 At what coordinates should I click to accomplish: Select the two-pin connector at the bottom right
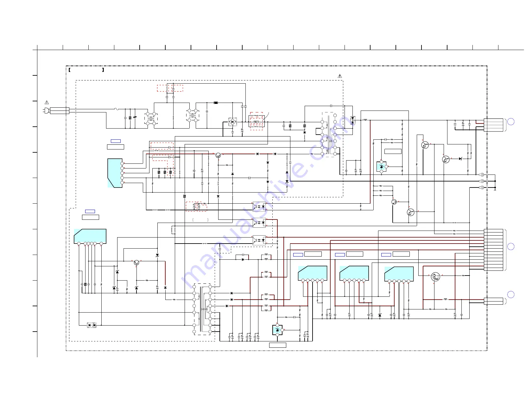pos(493,301)
